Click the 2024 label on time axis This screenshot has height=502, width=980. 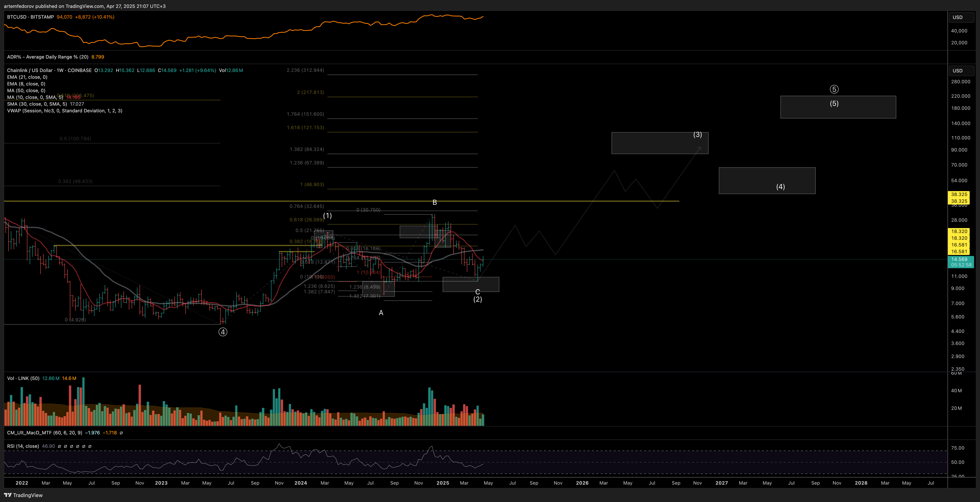[x=301, y=483]
